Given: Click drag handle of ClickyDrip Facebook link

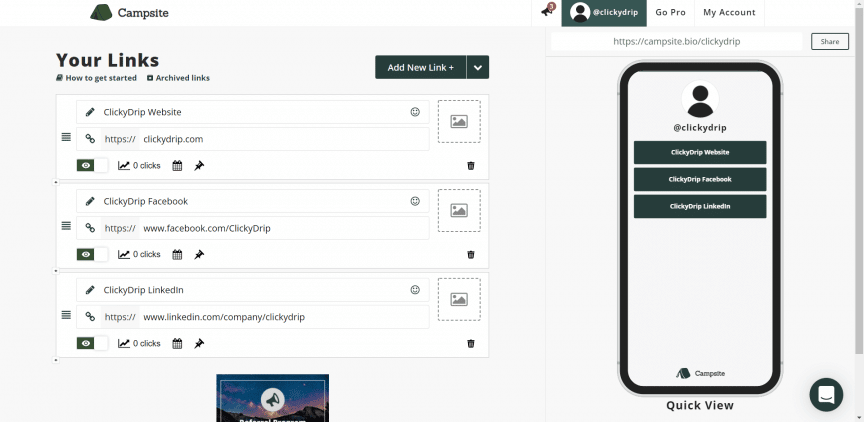Looking at the screenshot, I should pos(66,226).
